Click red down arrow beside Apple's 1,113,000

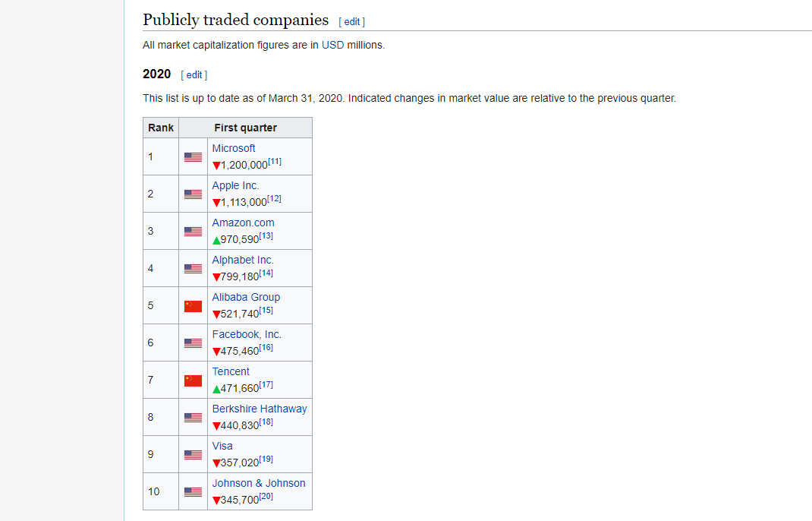216,204
